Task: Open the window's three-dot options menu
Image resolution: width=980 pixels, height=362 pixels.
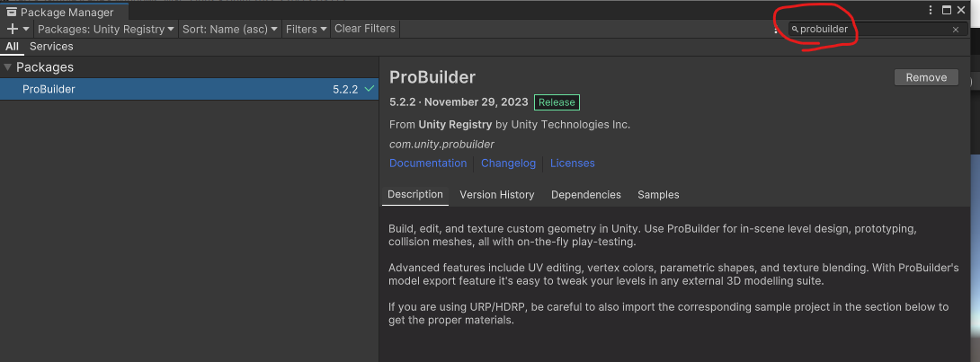Action: [x=931, y=10]
